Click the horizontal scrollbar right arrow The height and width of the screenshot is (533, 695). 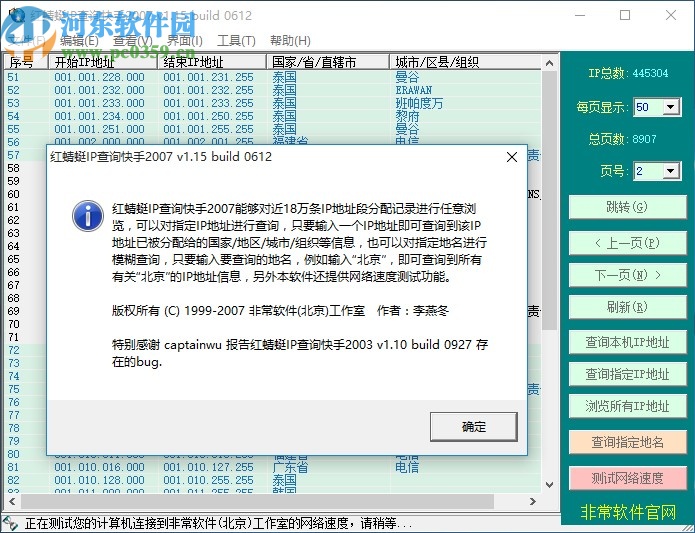tap(533, 501)
